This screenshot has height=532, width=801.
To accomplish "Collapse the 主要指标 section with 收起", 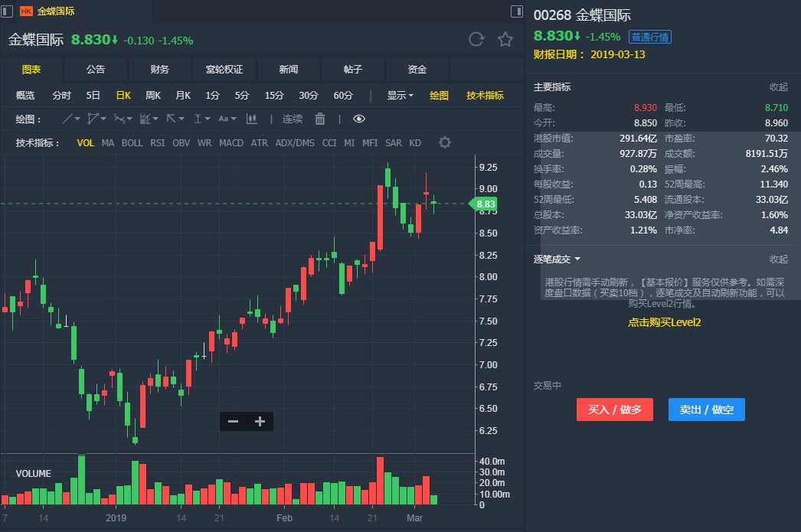I will point(778,87).
